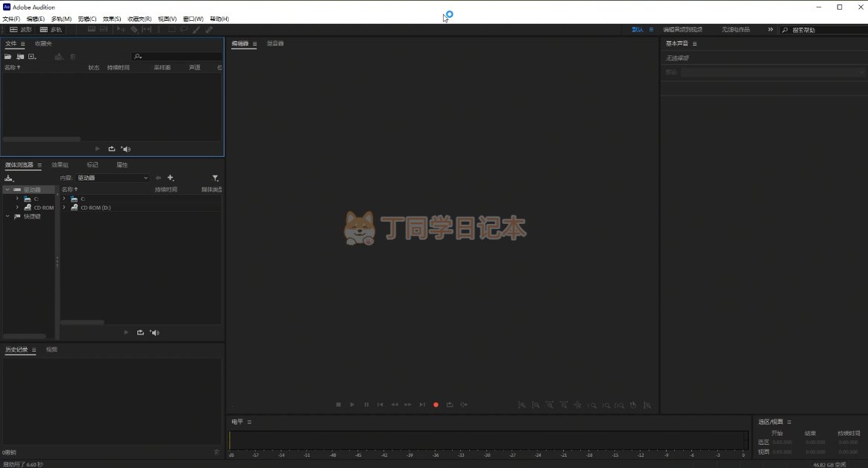Click the add shortcut plus icon
This screenshot has height=468, width=868.
coord(171,178)
